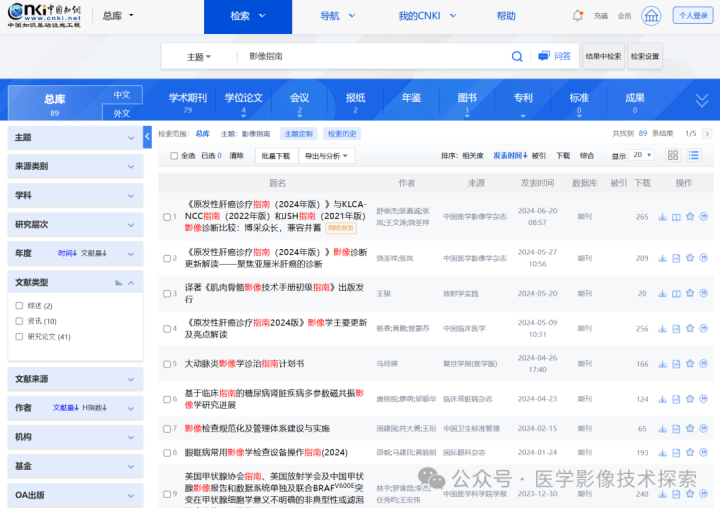Download article row 1 with 265 downloads
Screen dimensions: 720x508
click(x=662, y=217)
